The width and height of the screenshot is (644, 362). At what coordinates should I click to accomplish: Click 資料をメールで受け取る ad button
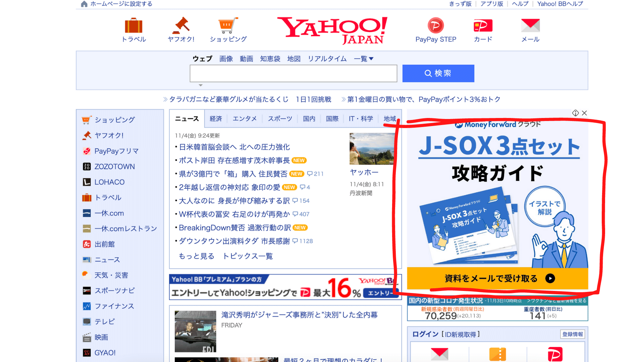click(497, 279)
